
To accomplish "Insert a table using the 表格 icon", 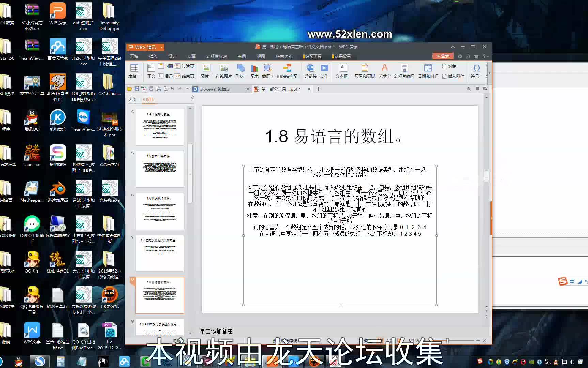I will [x=134, y=71].
